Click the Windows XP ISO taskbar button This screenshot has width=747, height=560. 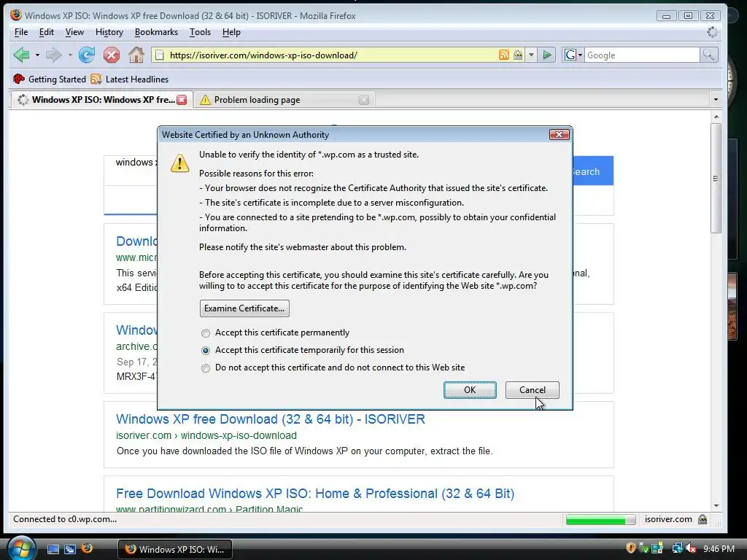175,549
